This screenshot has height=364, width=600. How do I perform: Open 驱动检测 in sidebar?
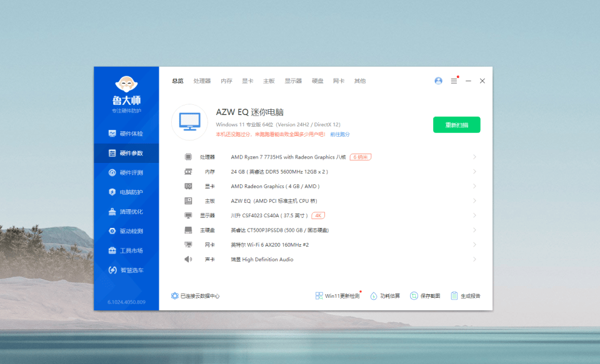tap(126, 231)
